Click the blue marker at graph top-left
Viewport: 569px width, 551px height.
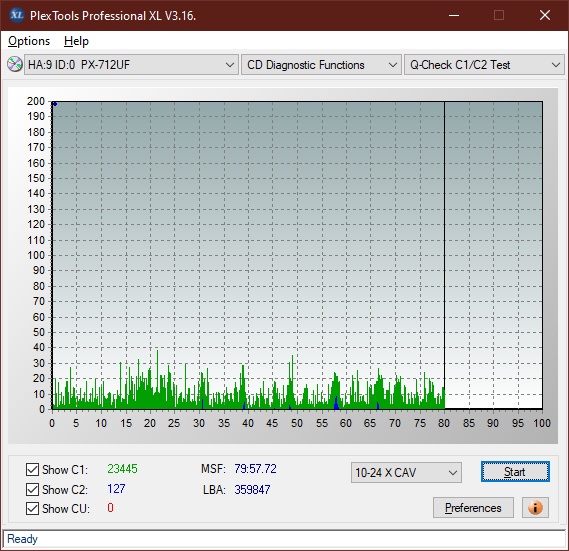(55, 104)
